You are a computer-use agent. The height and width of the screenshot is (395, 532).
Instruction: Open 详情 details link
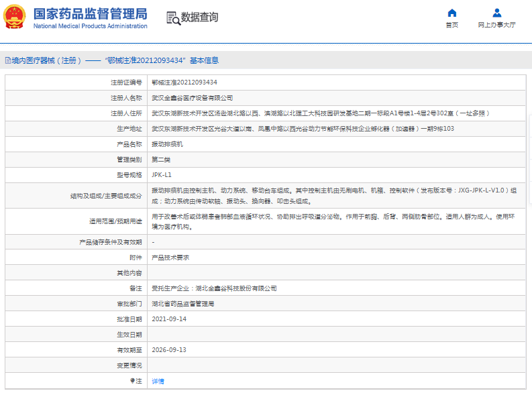[x=158, y=381]
